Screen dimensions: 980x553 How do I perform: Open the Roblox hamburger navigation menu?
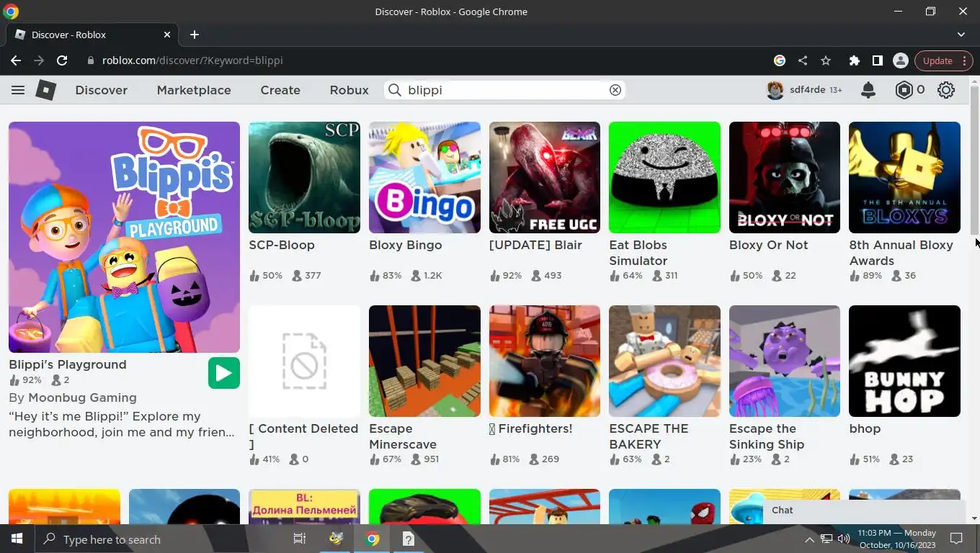pos(18,90)
